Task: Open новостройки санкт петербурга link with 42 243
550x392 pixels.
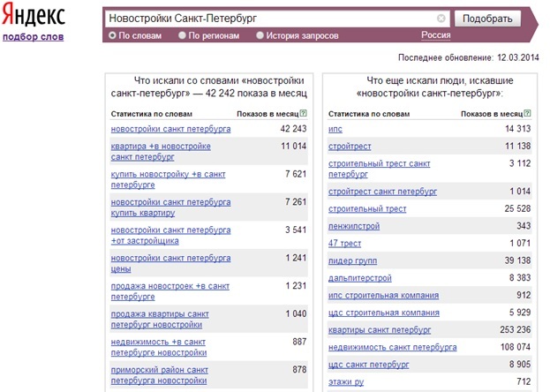Action: (x=170, y=129)
